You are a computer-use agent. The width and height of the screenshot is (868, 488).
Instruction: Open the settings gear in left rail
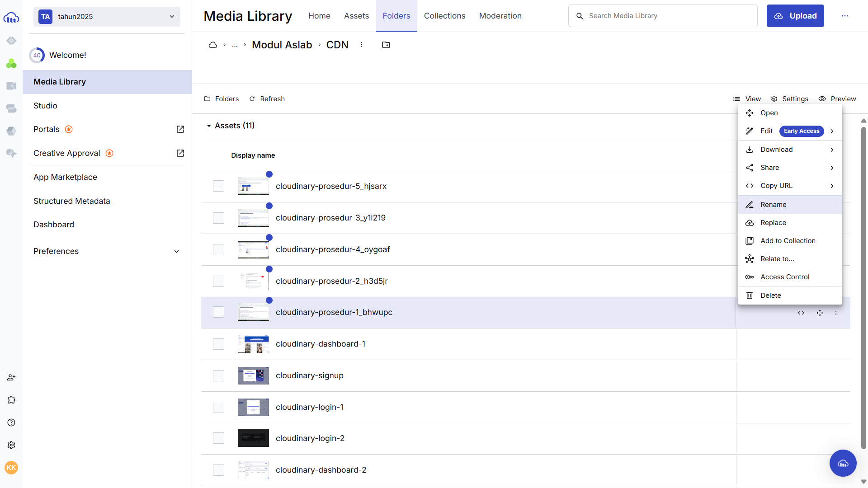pos(11,445)
